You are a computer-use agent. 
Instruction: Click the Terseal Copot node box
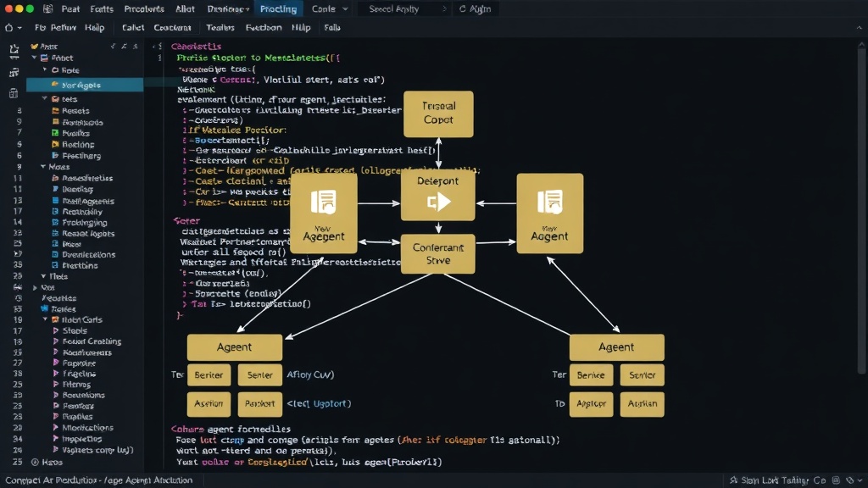[438, 114]
